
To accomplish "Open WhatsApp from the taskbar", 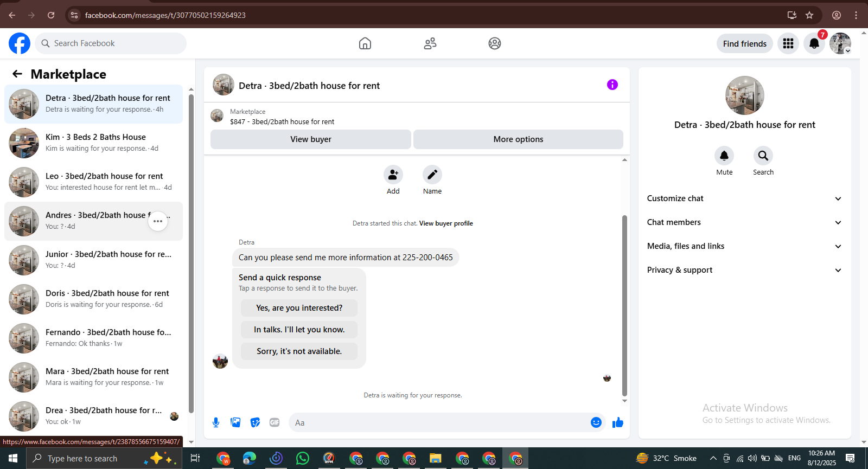I will tap(303, 458).
